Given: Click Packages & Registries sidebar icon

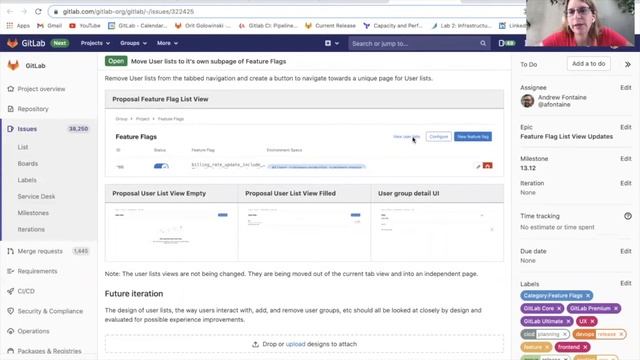Looking at the screenshot, I should click(x=11, y=351).
